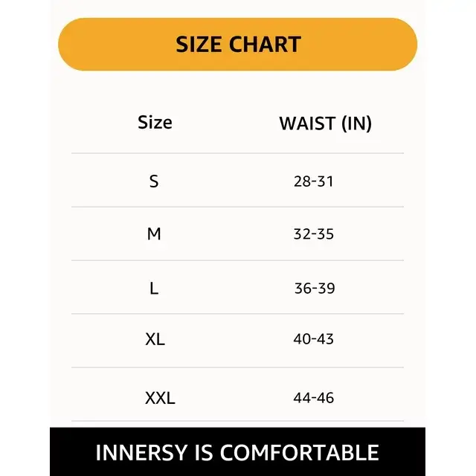The image size is (476, 476).
Task: Choose the XXL size label
Action: 160,398
